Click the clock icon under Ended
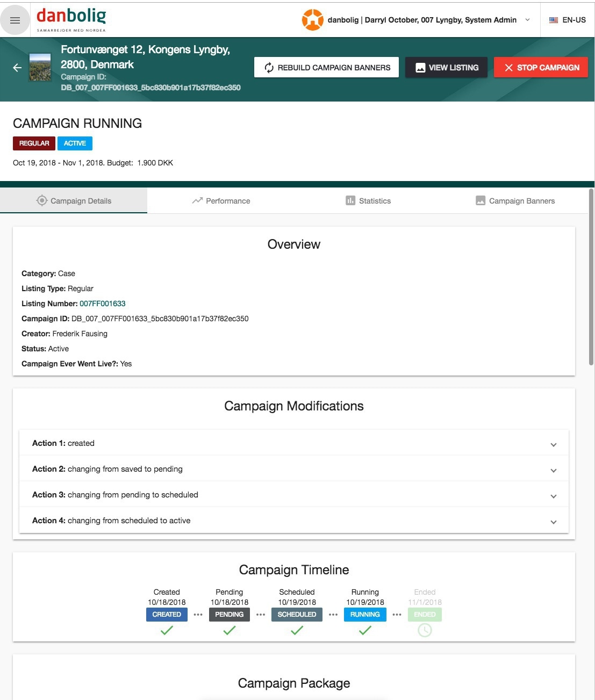Screen dimensions: 595x700 [x=425, y=630]
